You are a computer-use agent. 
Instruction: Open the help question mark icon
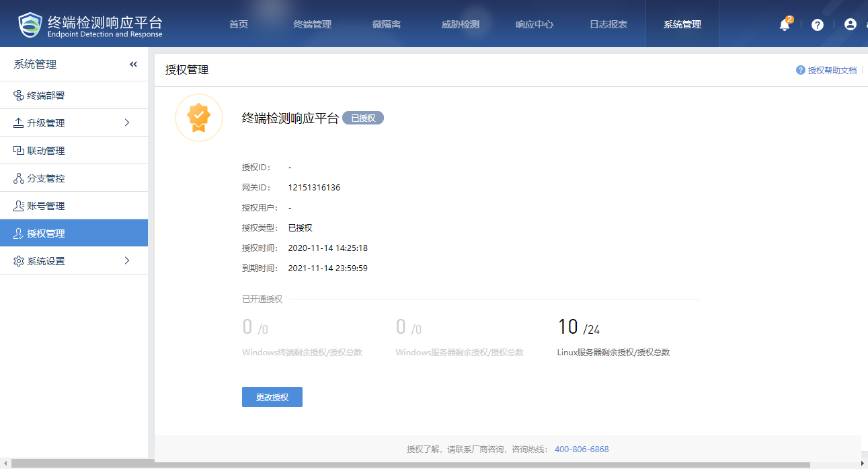818,25
